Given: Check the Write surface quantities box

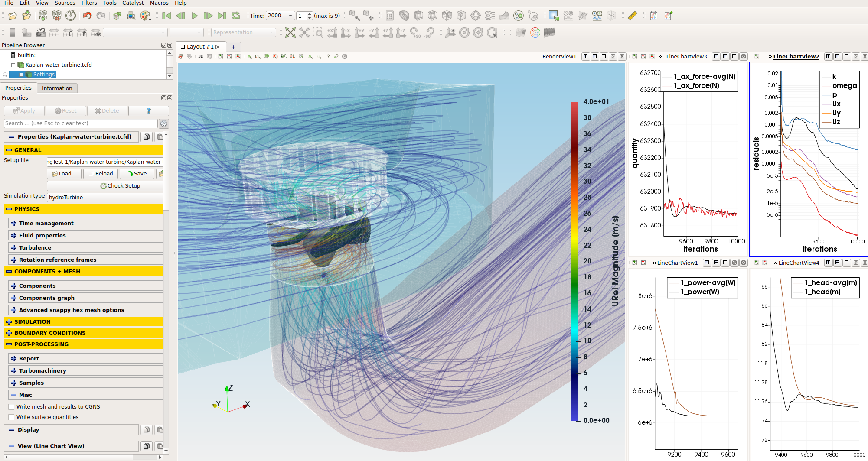Looking at the screenshot, I should (x=12, y=417).
